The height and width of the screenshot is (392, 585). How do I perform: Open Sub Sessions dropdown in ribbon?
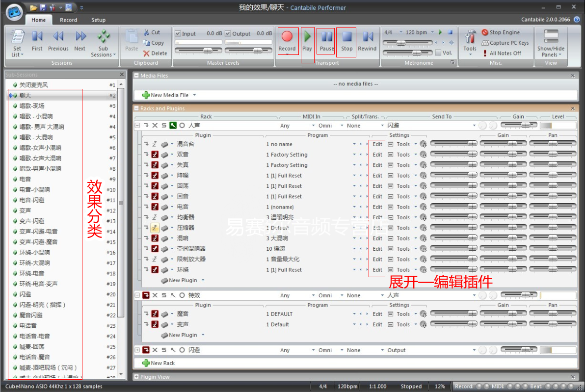(104, 43)
